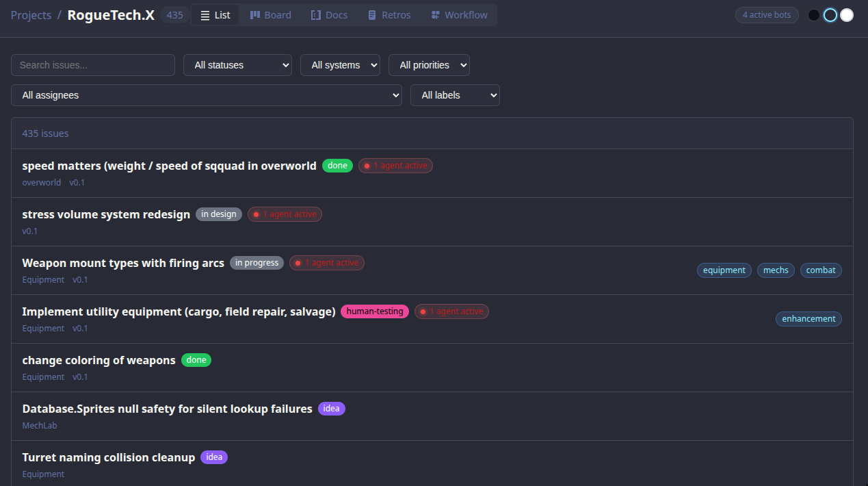Image resolution: width=868 pixels, height=486 pixels.
Task: Switch to the List tab
Action: coord(215,15)
